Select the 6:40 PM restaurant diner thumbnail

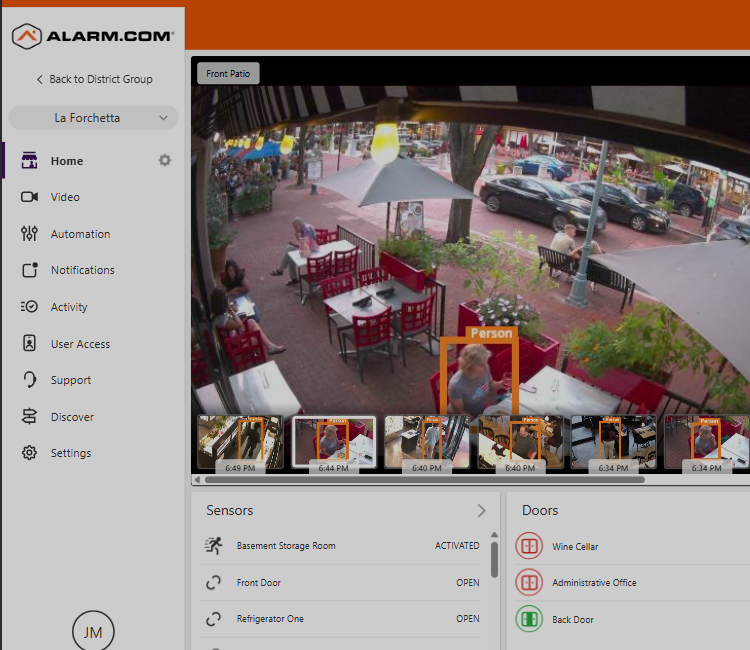coord(520,442)
